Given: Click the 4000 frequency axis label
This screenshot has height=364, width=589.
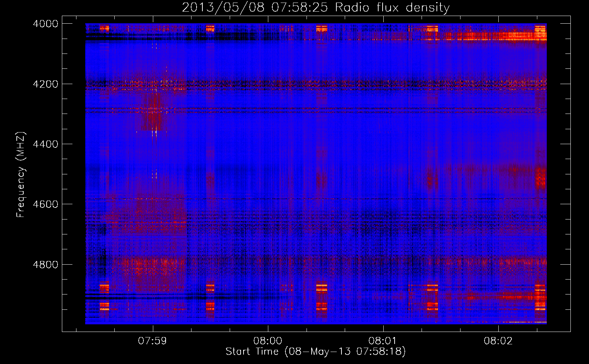Looking at the screenshot, I should click(46, 24).
